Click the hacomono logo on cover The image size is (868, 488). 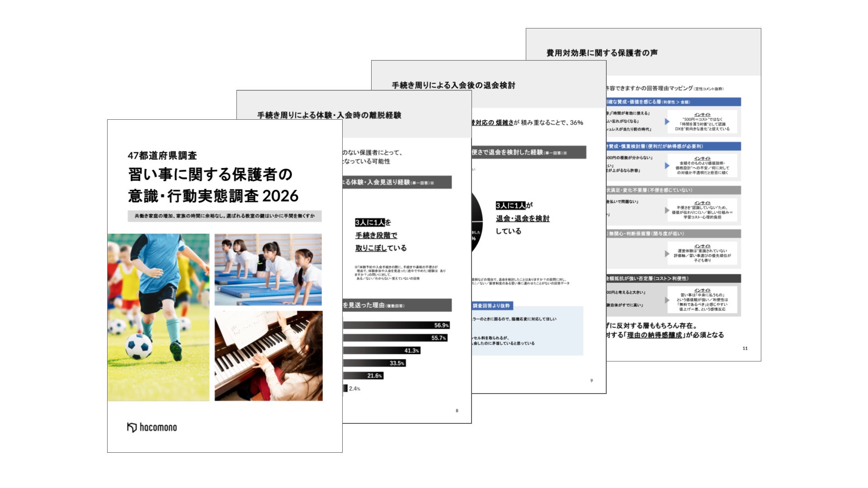pos(152,427)
